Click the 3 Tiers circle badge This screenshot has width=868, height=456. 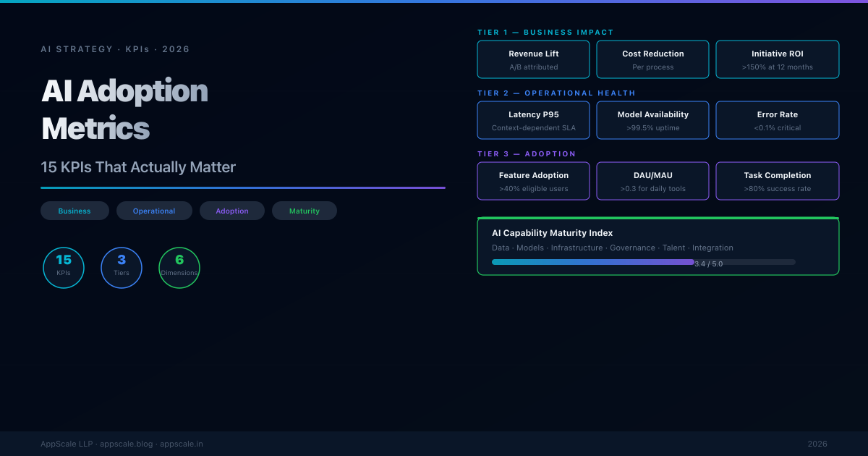coord(122,267)
